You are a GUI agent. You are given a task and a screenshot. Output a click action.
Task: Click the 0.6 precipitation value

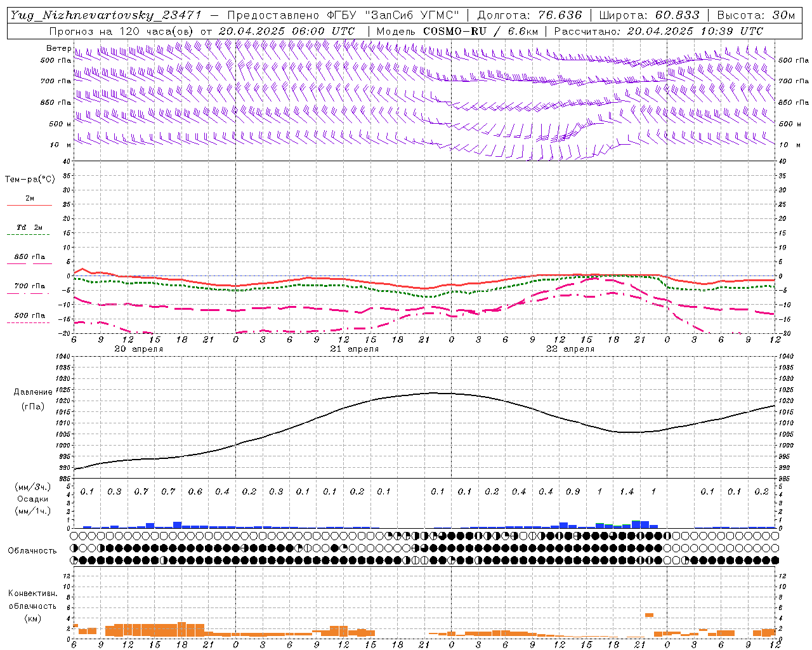tap(195, 492)
